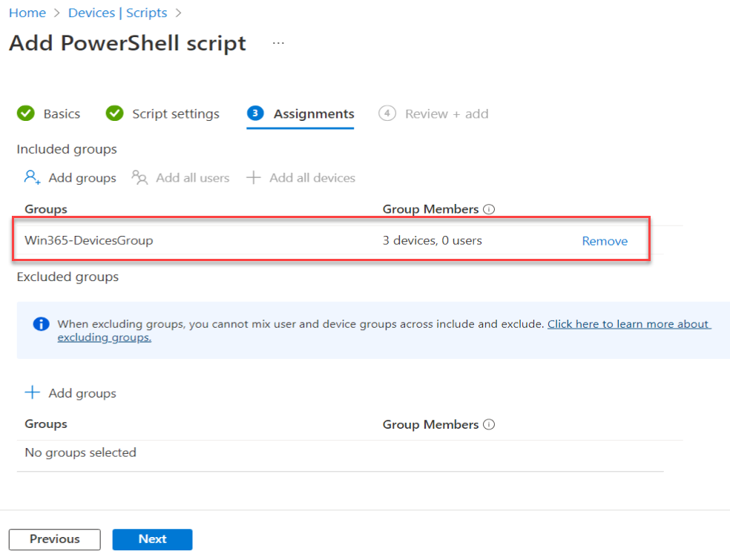Click the green checkmark beside Script settings
Image resolution: width=730 pixels, height=560 pixels.
(x=114, y=113)
